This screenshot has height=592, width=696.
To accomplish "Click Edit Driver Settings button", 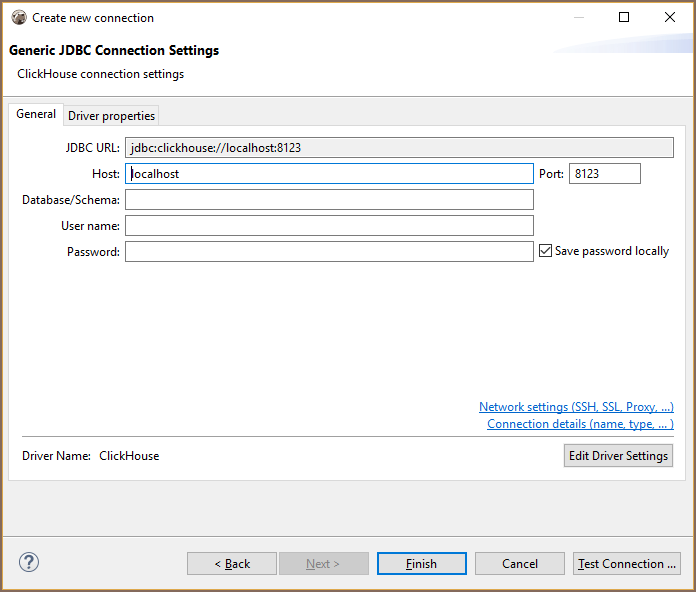I will pyautogui.click(x=618, y=456).
